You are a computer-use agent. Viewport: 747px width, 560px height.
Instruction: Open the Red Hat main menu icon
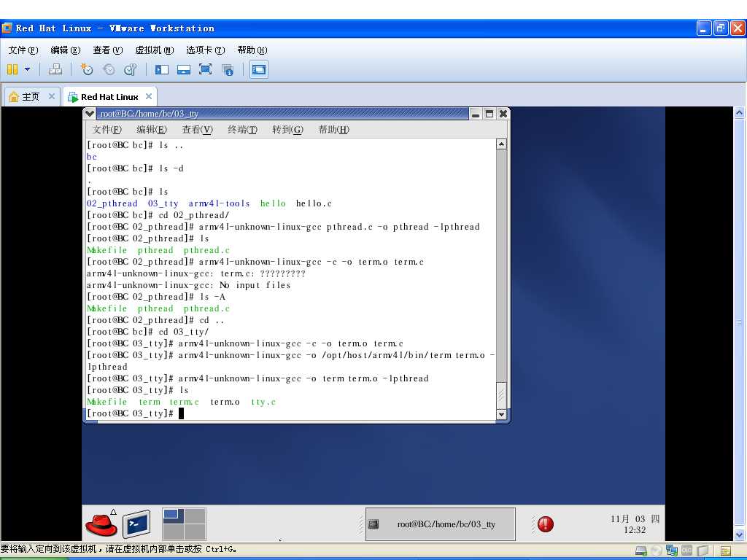101,524
